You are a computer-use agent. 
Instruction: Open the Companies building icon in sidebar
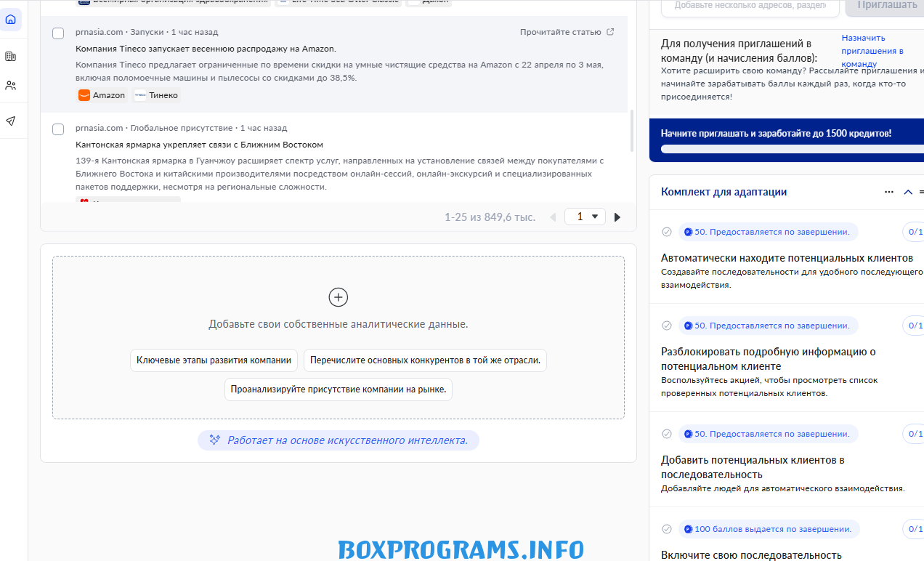[x=11, y=57]
